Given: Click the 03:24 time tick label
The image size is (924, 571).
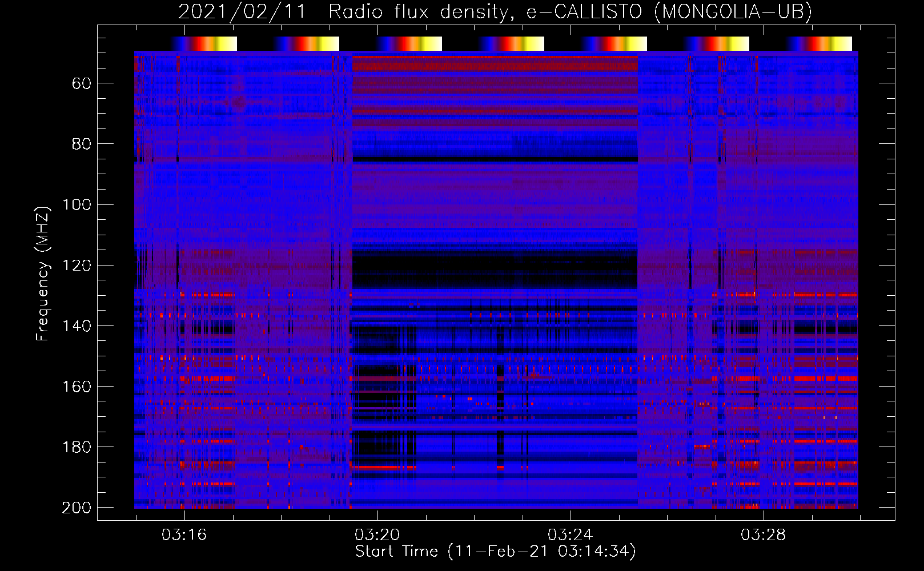Looking at the screenshot, I should 570,535.
